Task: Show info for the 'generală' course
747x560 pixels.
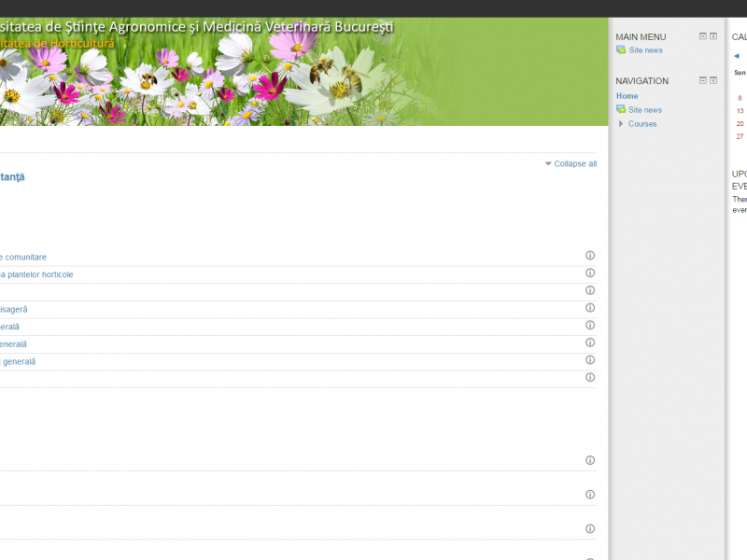Action: click(x=590, y=360)
